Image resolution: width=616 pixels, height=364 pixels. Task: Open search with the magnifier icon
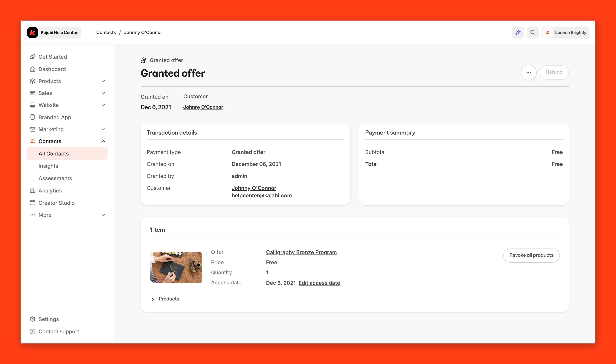(533, 33)
